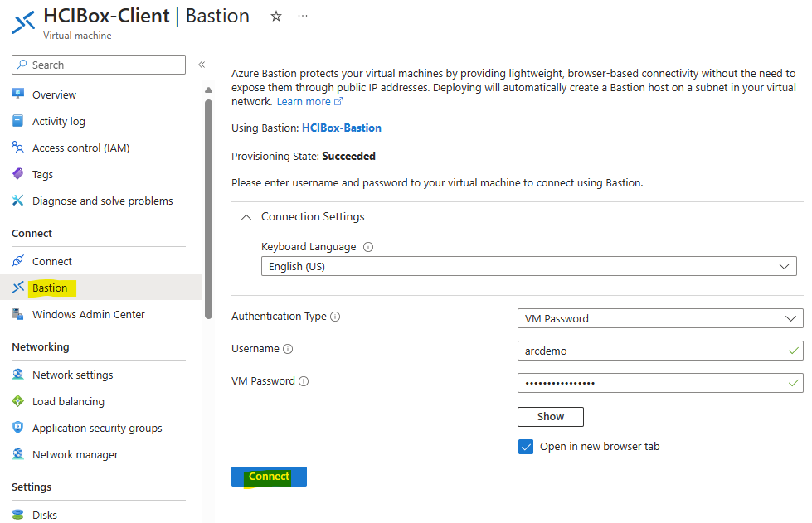The width and height of the screenshot is (812, 523).
Task: Open Activity log menu item
Action: (59, 121)
